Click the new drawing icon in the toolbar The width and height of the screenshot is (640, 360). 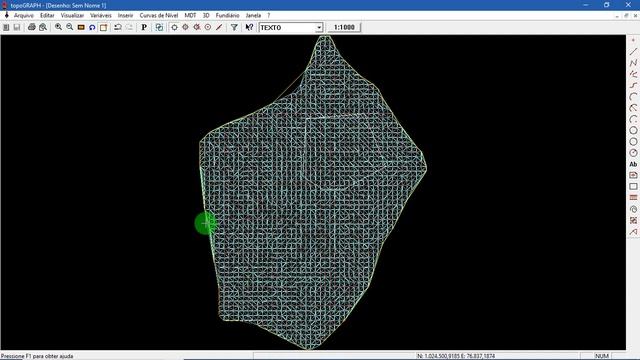[6, 27]
